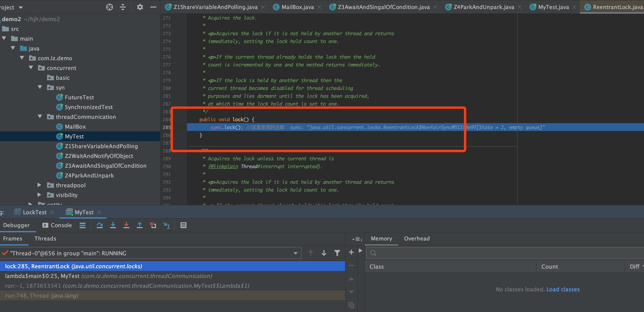Click the Load classes link

tap(563, 289)
